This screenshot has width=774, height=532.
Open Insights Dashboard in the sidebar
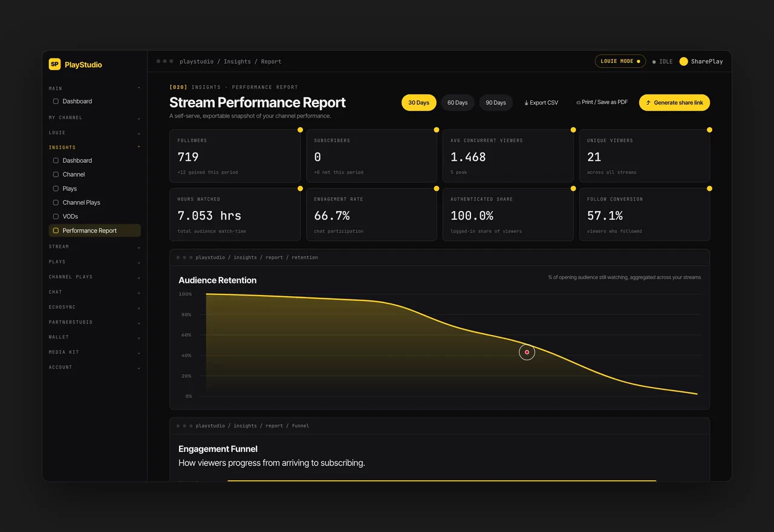pyautogui.click(x=94, y=161)
